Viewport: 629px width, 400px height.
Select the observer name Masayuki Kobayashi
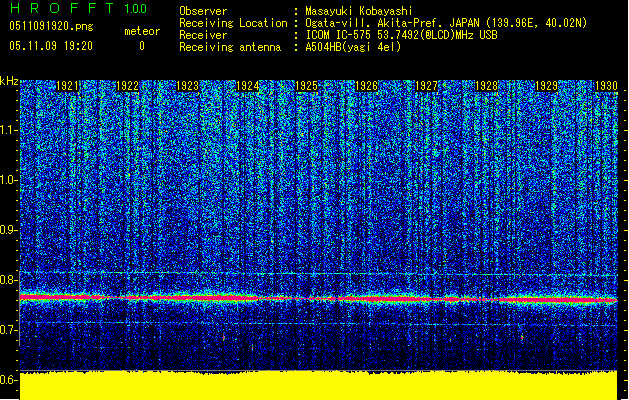(359, 11)
